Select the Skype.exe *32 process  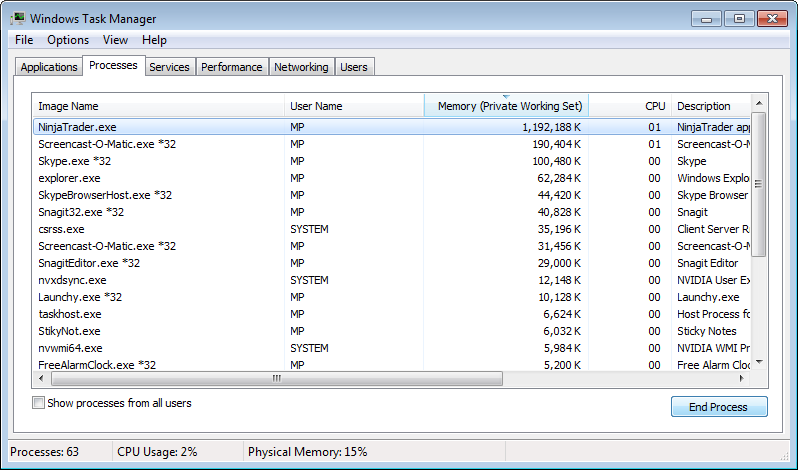click(392, 161)
